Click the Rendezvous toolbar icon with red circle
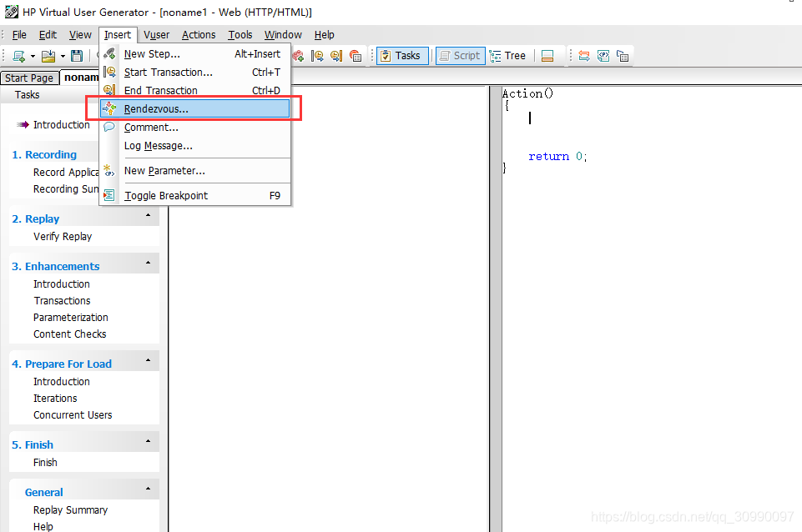The height and width of the screenshot is (532, 802). (356, 56)
